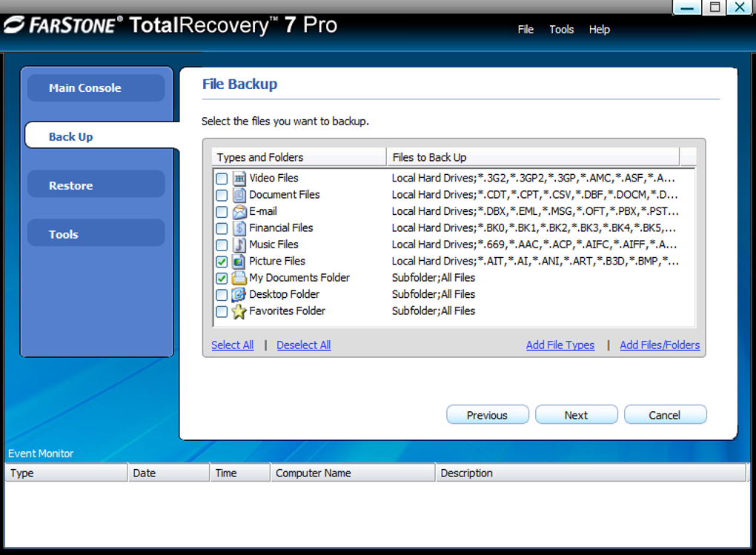Click the E-mail envelope icon
756x555 pixels.
pyautogui.click(x=239, y=212)
